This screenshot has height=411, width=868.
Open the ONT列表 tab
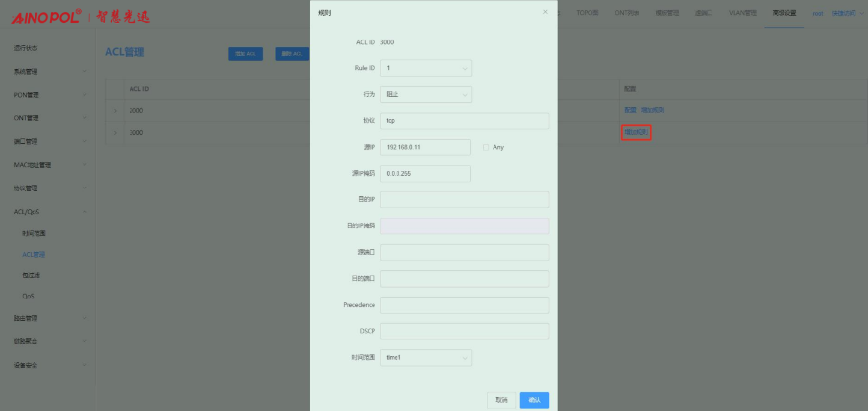(x=626, y=13)
